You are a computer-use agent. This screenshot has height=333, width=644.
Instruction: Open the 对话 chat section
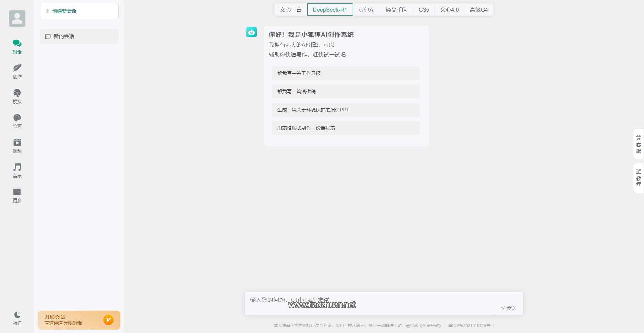(x=17, y=47)
